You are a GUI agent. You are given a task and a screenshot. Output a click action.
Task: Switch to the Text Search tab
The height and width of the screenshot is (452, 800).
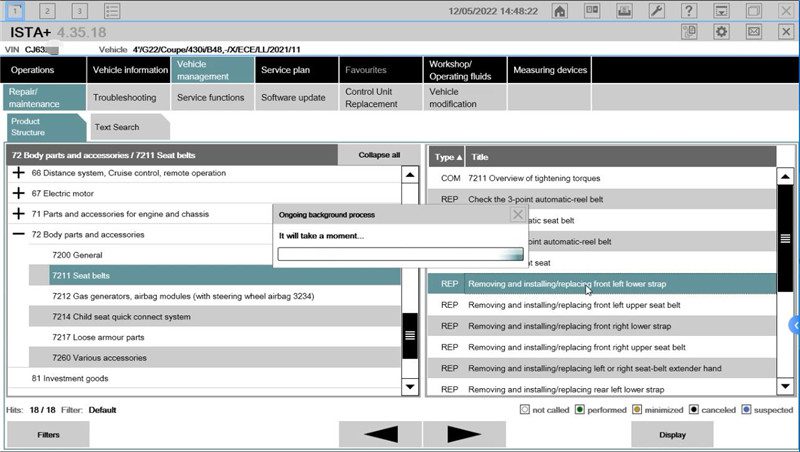pyautogui.click(x=130, y=127)
